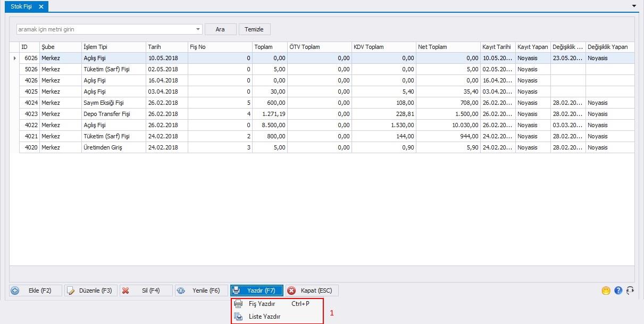Sort by the Kayıt Tarihi column header

coord(498,47)
